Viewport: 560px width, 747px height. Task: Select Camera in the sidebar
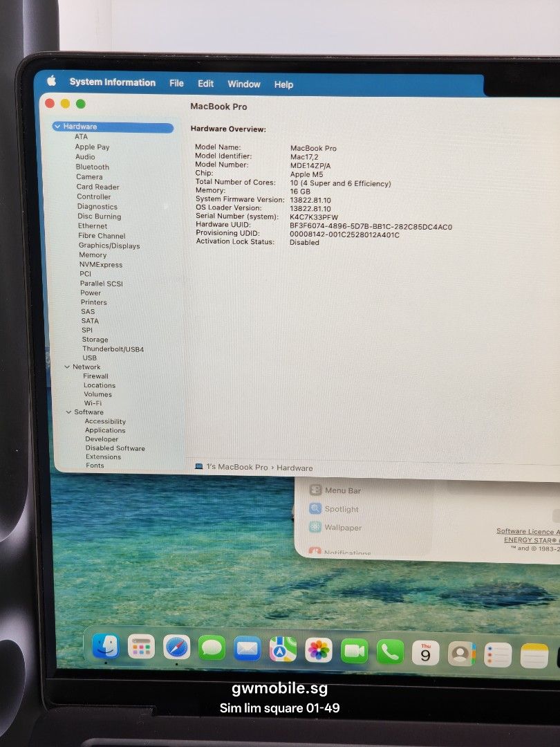(89, 177)
